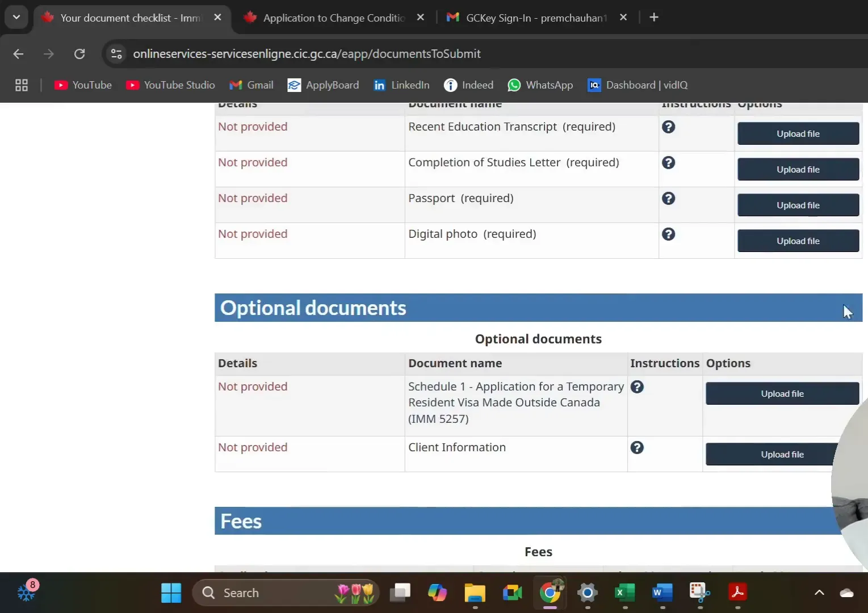
Task: Open OneDrive cloud tray icon
Action: point(847,593)
